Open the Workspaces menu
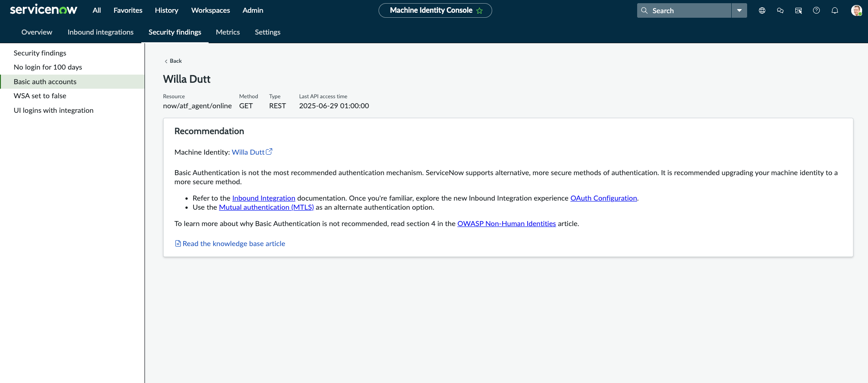Screen dimensions: 868x383 (x=211, y=10)
